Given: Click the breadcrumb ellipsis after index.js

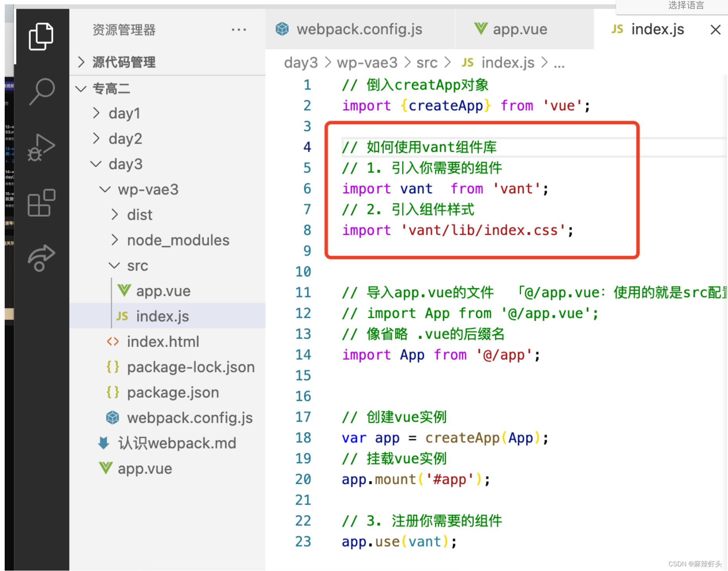Looking at the screenshot, I should tap(559, 65).
